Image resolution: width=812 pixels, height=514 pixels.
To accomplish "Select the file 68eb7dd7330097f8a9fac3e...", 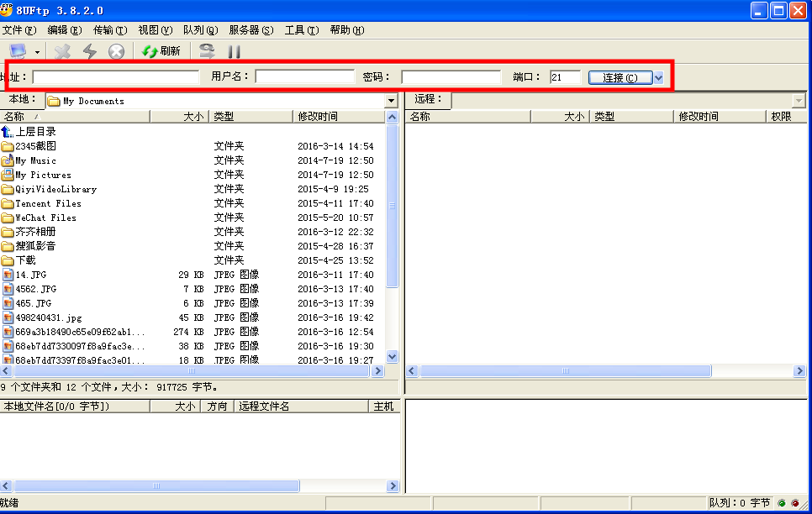I will point(73,346).
